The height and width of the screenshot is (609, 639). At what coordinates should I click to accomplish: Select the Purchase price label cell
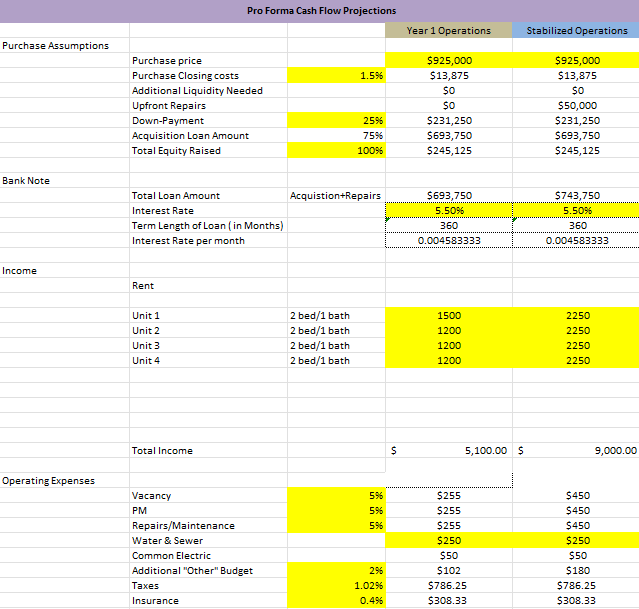point(208,61)
